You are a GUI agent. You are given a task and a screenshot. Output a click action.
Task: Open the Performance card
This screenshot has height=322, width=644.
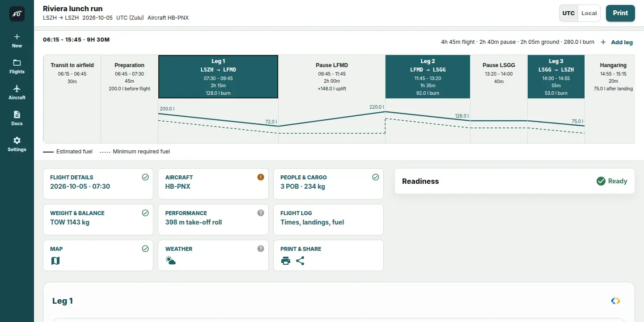[x=213, y=220]
